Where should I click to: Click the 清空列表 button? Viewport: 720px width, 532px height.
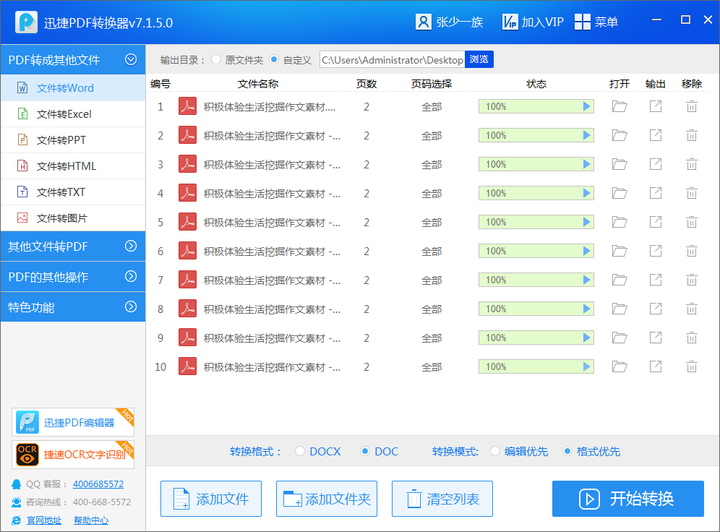tap(442, 498)
